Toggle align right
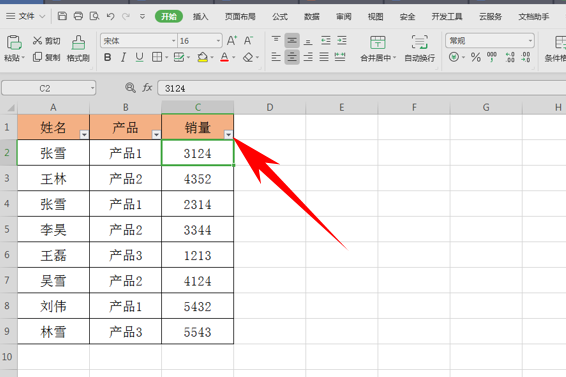 point(308,57)
